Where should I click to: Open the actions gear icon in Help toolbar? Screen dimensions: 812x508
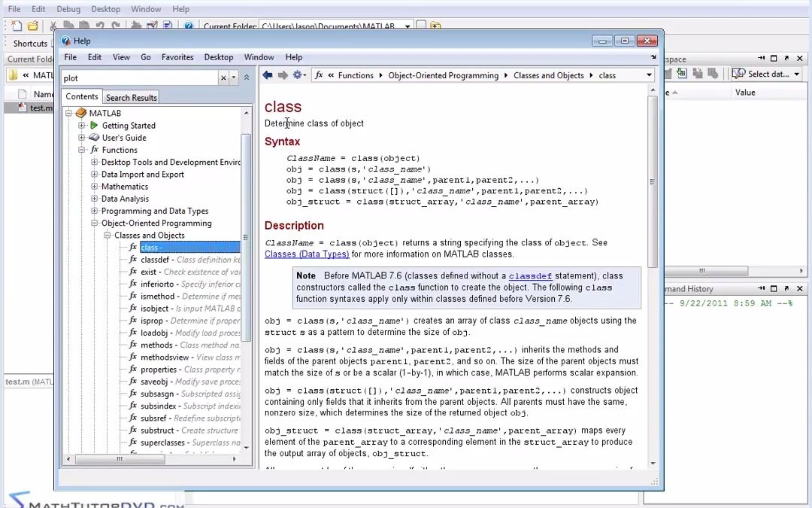(297, 75)
